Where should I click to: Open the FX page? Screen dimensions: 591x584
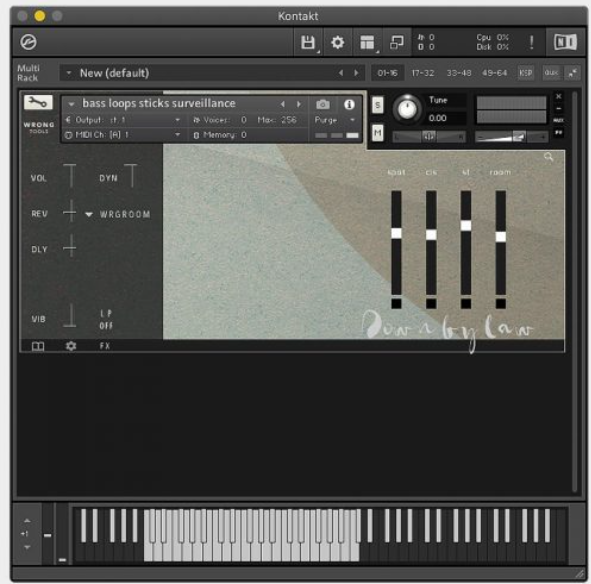tap(105, 346)
